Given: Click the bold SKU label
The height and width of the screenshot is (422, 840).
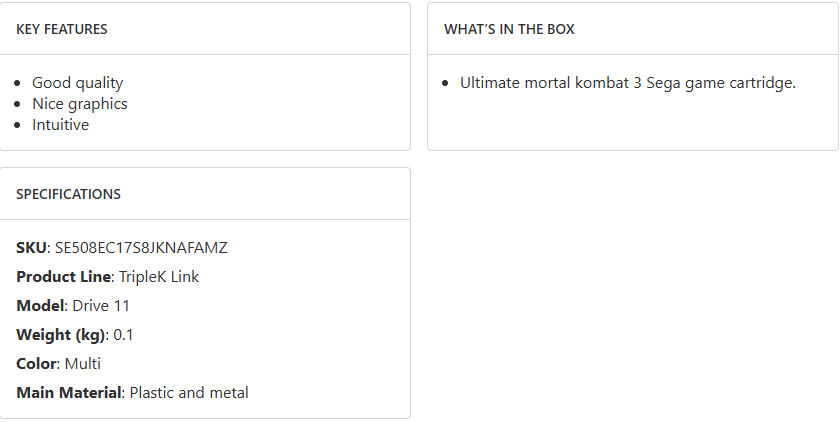Looking at the screenshot, I should point(31,248).
